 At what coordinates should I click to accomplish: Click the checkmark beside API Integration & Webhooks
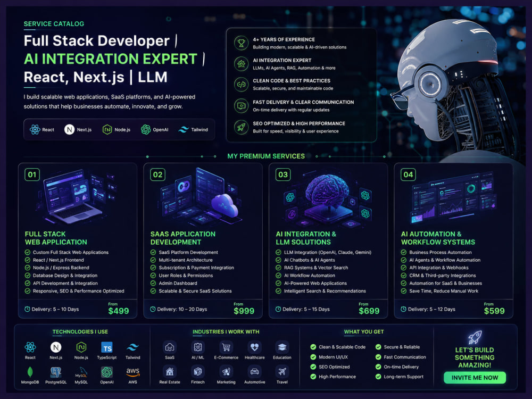pyautogui.click(x=404, y=268)
